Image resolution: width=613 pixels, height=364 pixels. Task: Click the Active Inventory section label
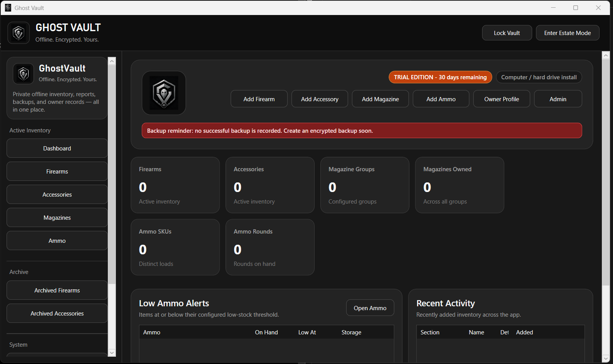pyautogui.click(x=30, y=130)
